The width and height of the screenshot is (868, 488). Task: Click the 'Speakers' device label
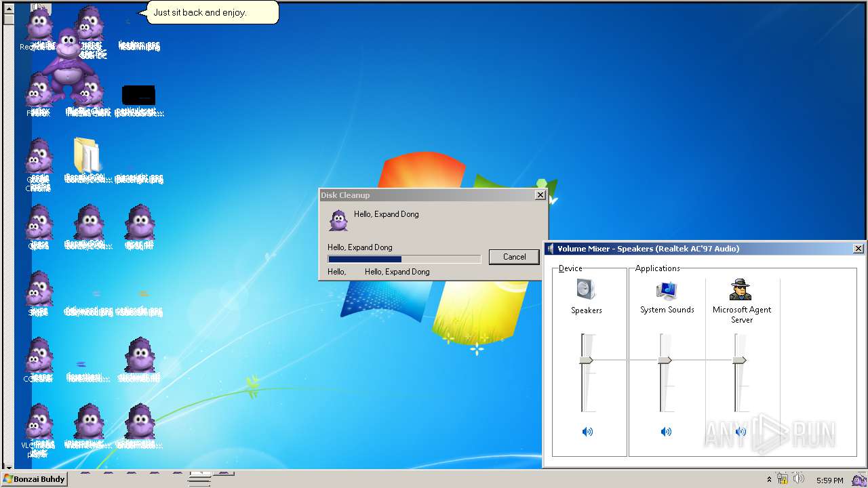pyautogui.click(x=587, y=310)
